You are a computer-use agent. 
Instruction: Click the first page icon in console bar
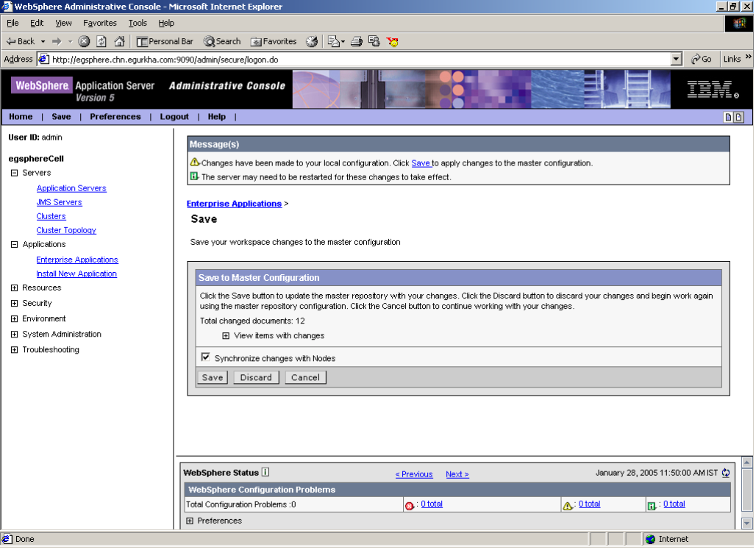click(728, 117)
